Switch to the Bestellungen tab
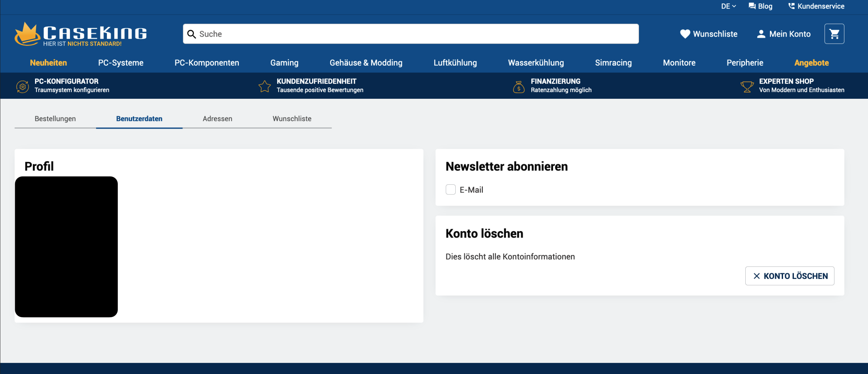 point(55,119)
